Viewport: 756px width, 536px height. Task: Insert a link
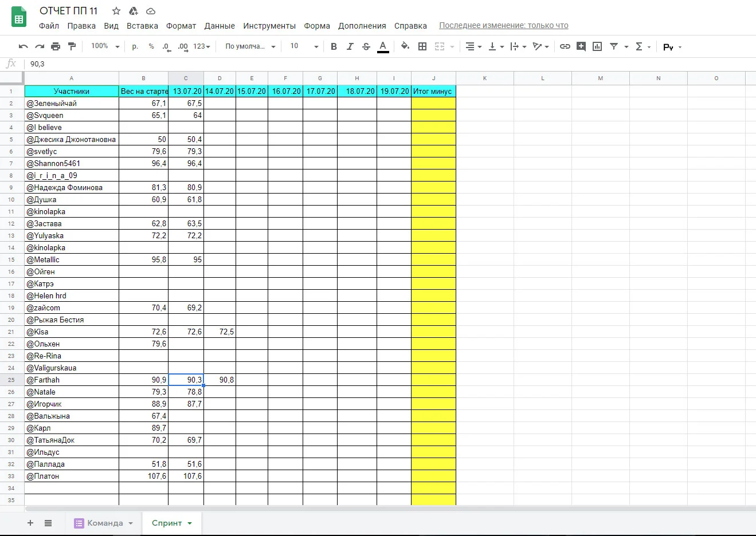tap(565, 46)
